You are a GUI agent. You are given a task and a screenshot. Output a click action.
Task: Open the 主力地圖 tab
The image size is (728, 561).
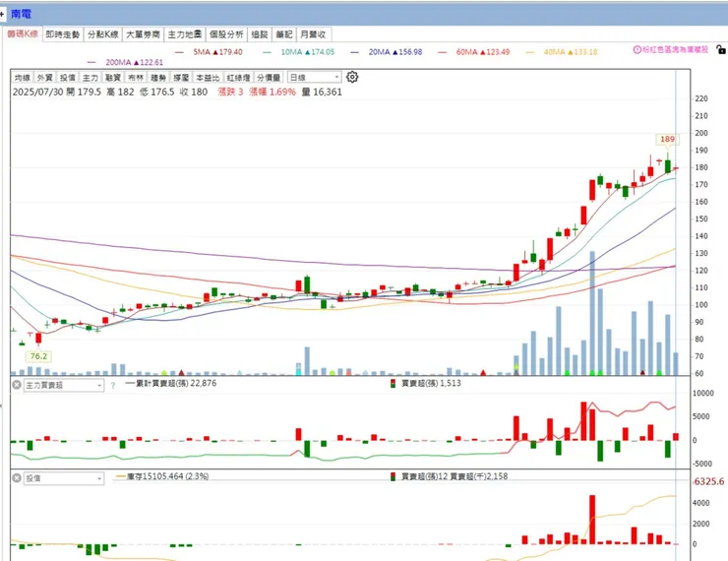(x=185, y=34)
